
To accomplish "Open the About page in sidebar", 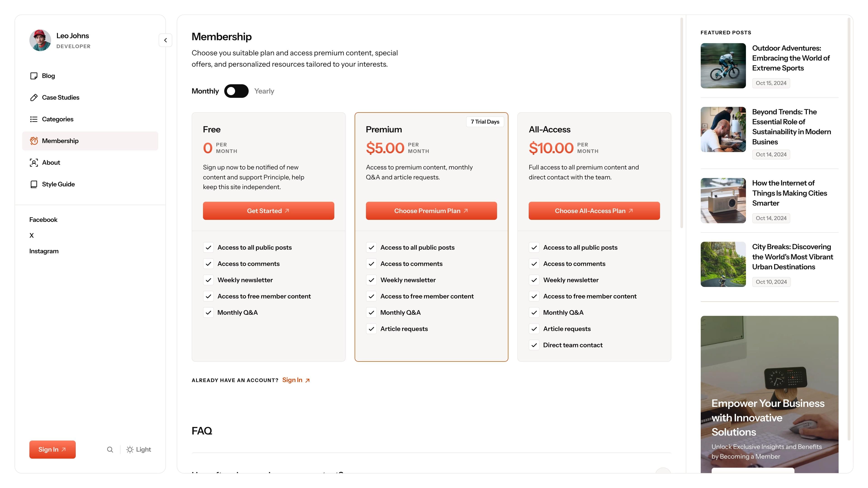I will pyautogui.click(x=51, y=163).
